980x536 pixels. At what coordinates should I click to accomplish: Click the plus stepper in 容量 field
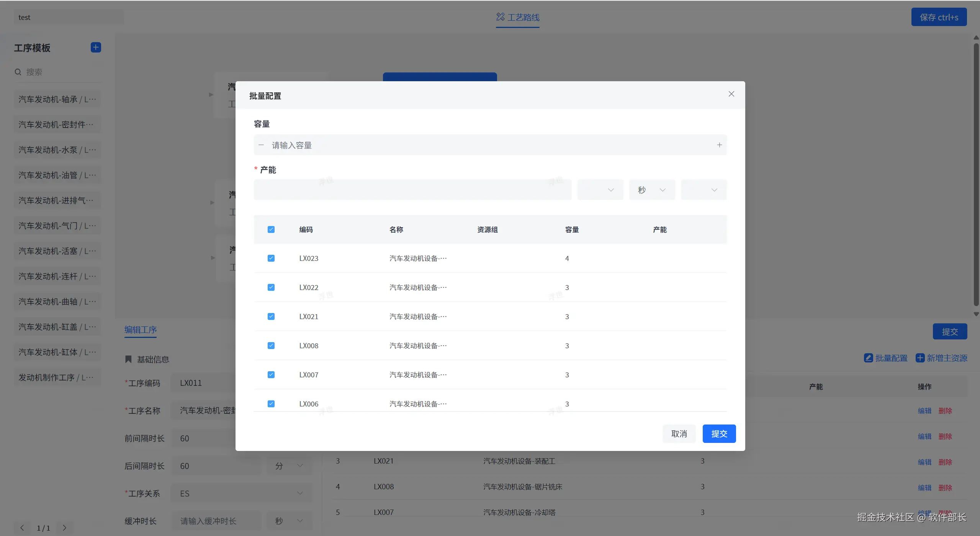point(719,145)
